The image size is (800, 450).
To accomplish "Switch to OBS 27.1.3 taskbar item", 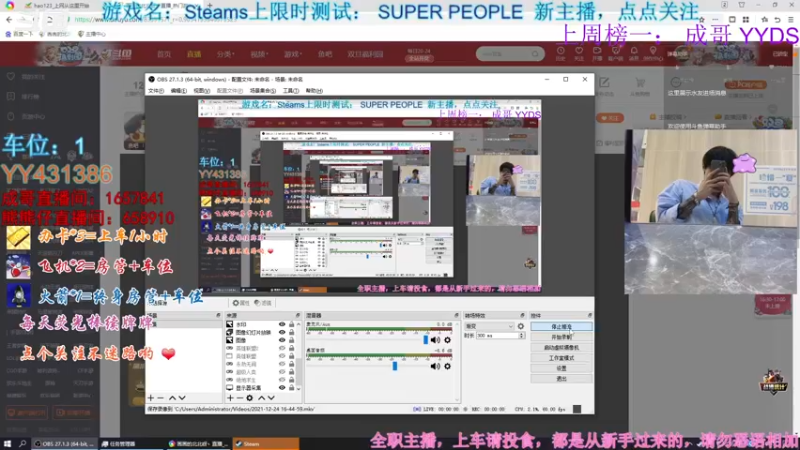I will (65, 444).
